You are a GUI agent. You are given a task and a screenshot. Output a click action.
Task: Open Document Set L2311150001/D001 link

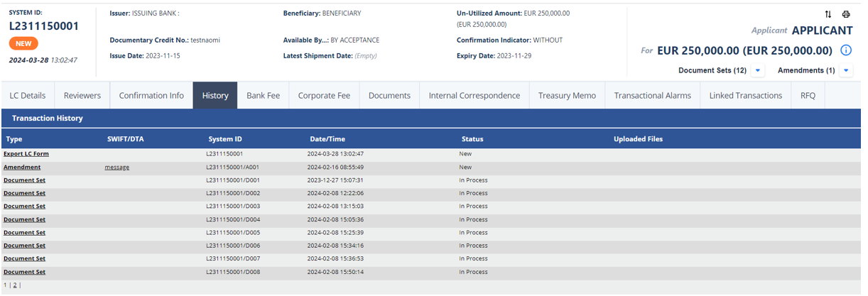(x=24, y=180)
